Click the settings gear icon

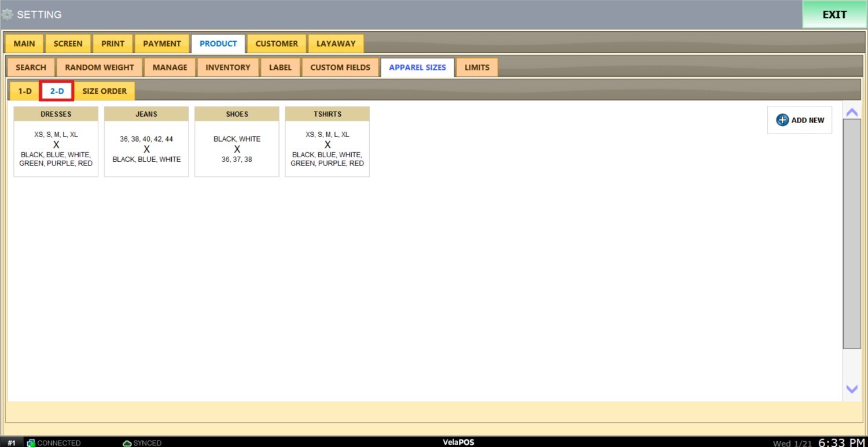[7, 14]
